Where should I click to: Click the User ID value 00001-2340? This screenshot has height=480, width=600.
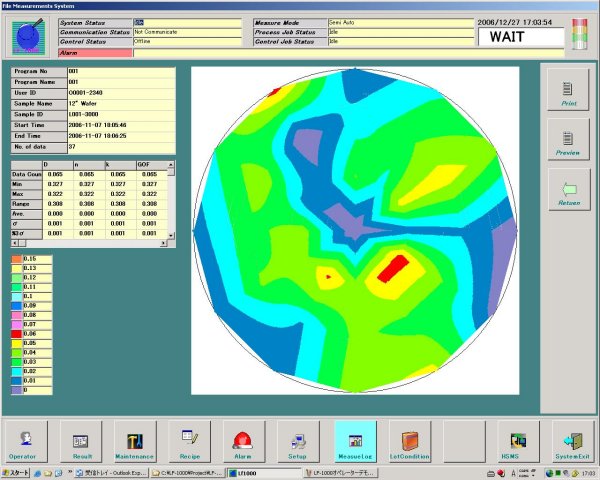point(121,93)
